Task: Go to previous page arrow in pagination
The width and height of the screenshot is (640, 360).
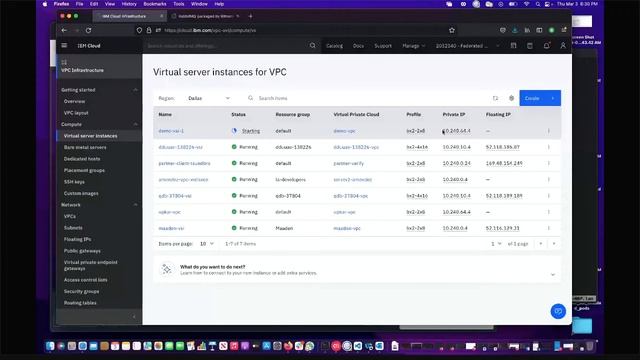Action: pos(540,244)
